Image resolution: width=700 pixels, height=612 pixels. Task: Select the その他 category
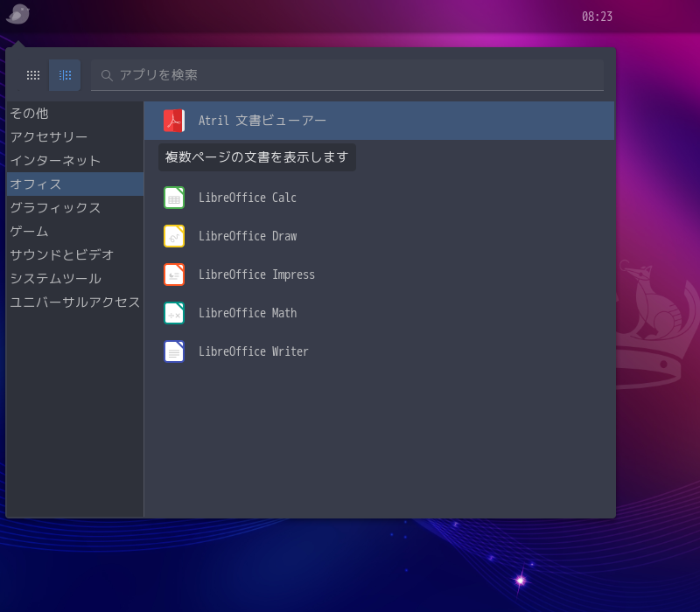pos(75,114)
